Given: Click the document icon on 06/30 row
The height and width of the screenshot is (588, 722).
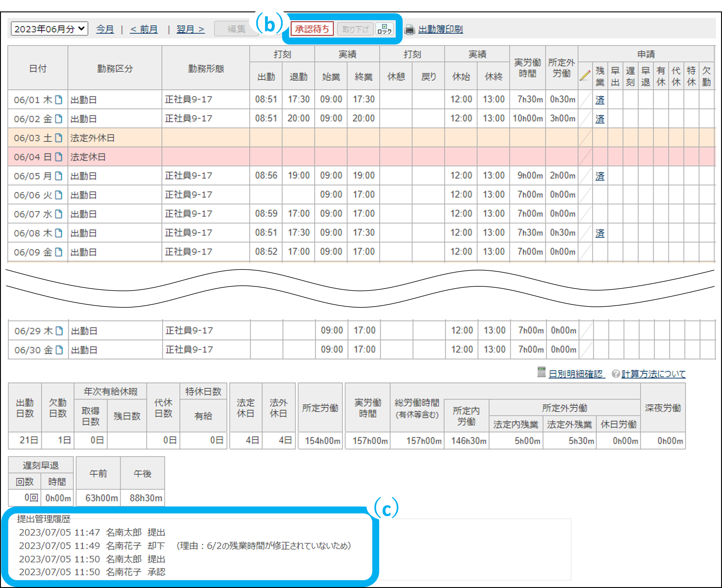Looking at the screenshot, I should tap(59, 349).
